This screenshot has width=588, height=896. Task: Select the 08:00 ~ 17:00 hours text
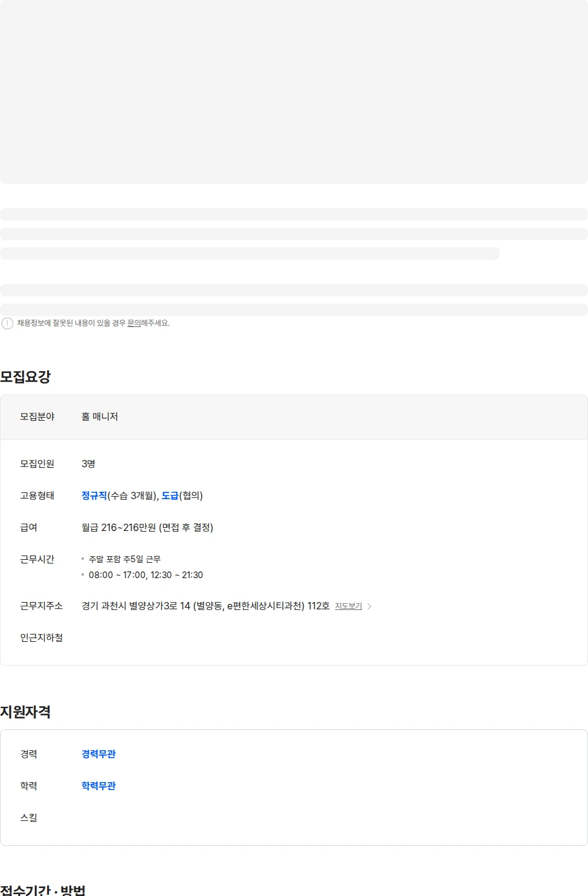pos(118,575)
